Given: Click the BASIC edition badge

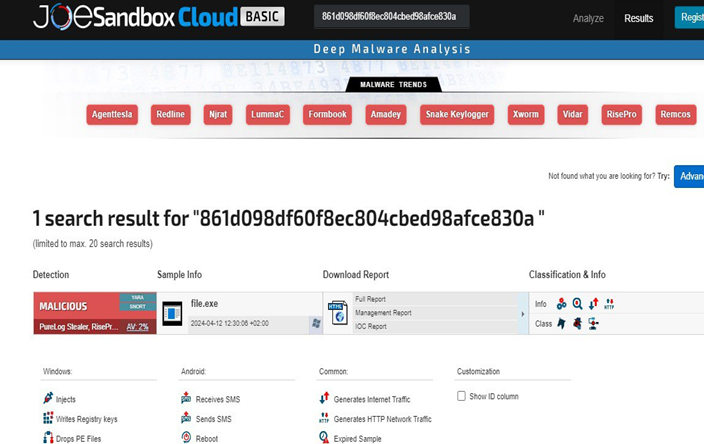Looking at the screenshot, I should (x=262, y=17).
